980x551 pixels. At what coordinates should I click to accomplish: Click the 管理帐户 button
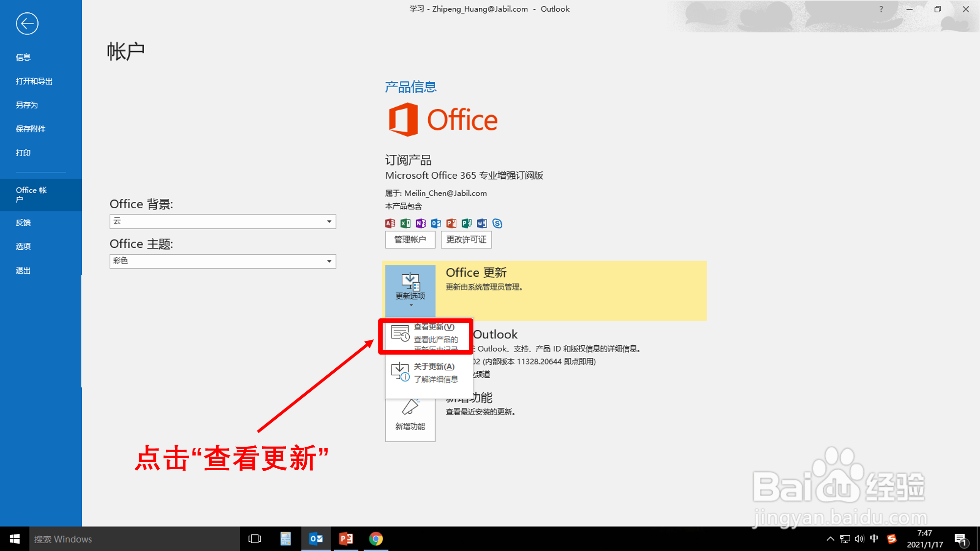point(410,240)
